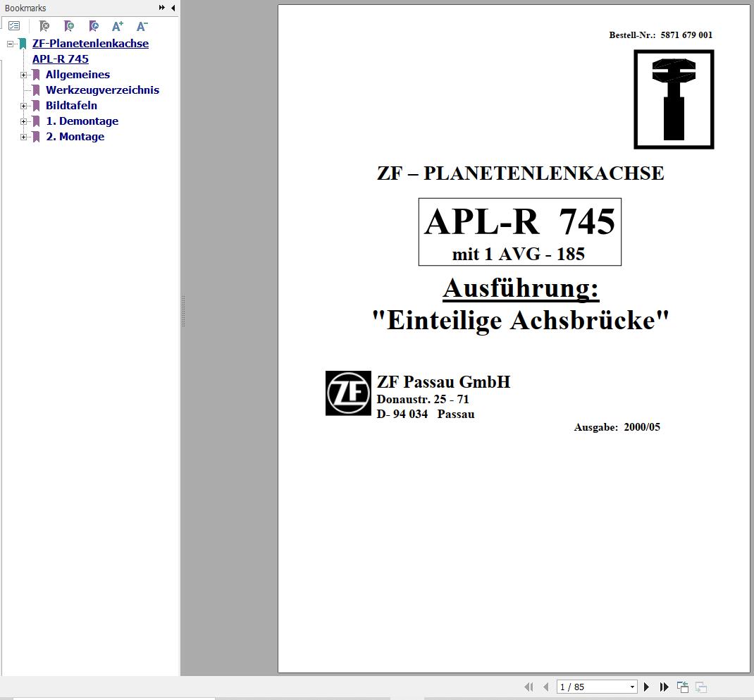Expand the 1. Demontage bookmark
Viewport: 754px width, 700px height.
pos(25,121)
